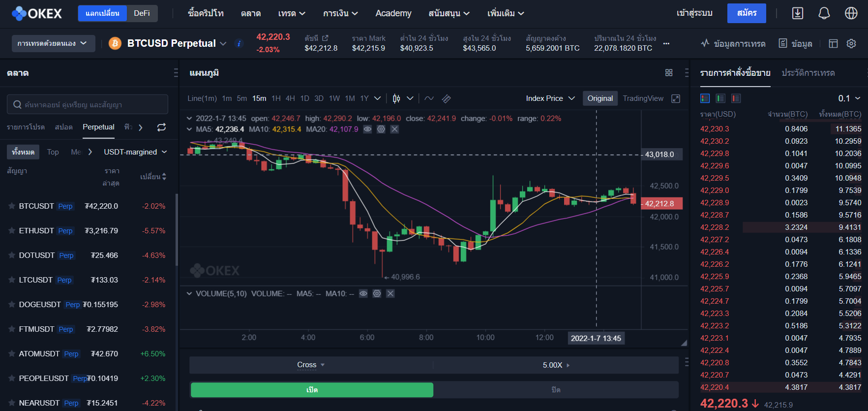Sort market list by change column
The image size is (868, 411).
click(153, 177)
